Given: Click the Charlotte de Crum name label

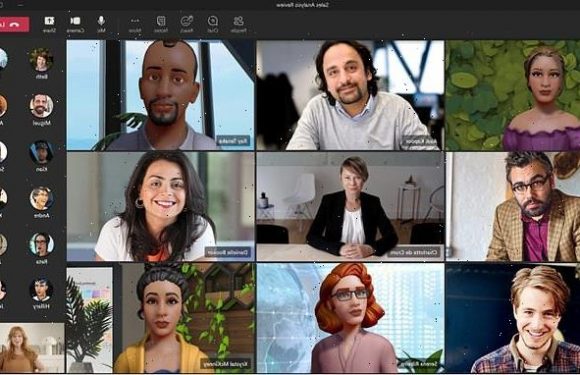Looking at the screenshot, I should click(x=414, y=253).
